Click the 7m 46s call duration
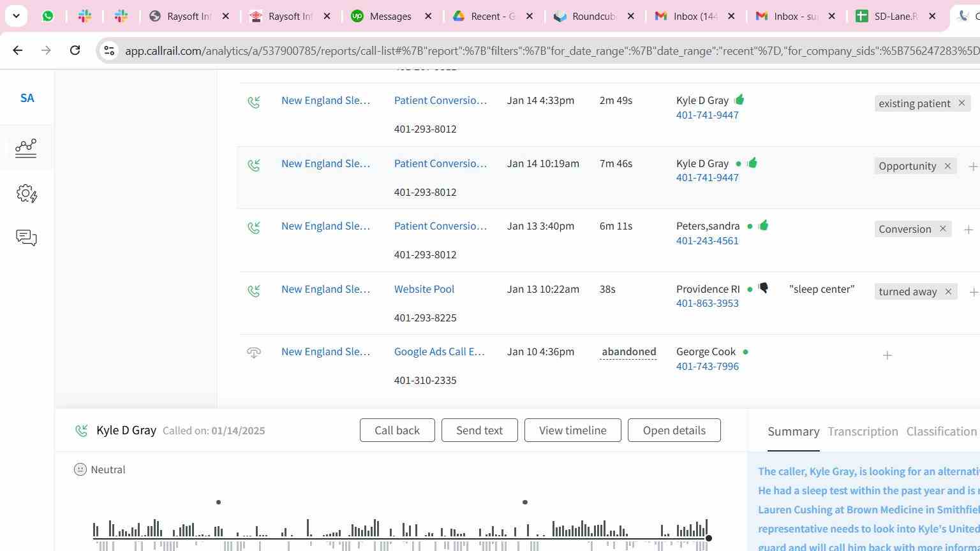This screenshot has width=980, height=551. pyautogui.click(x=616, y=164)
